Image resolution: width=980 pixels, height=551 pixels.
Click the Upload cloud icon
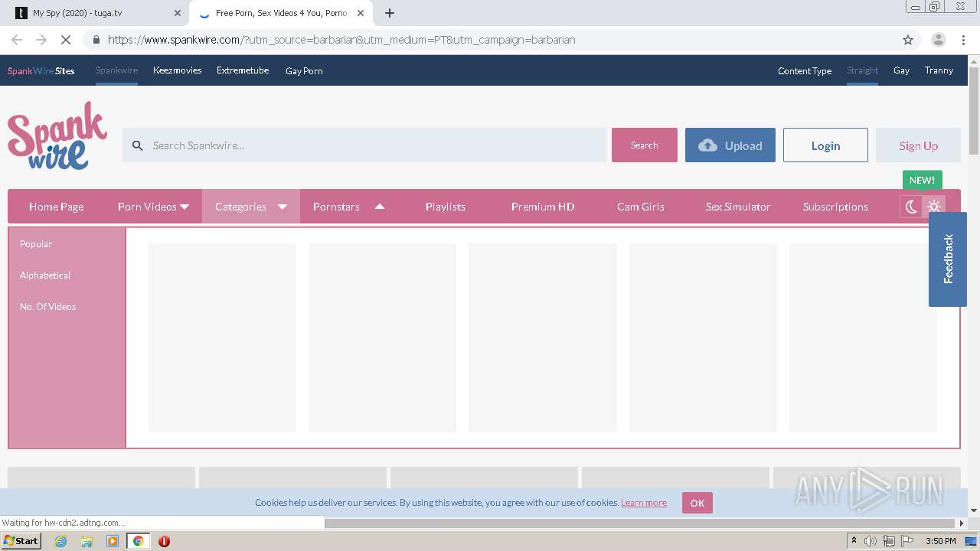(x=708, y=145)
